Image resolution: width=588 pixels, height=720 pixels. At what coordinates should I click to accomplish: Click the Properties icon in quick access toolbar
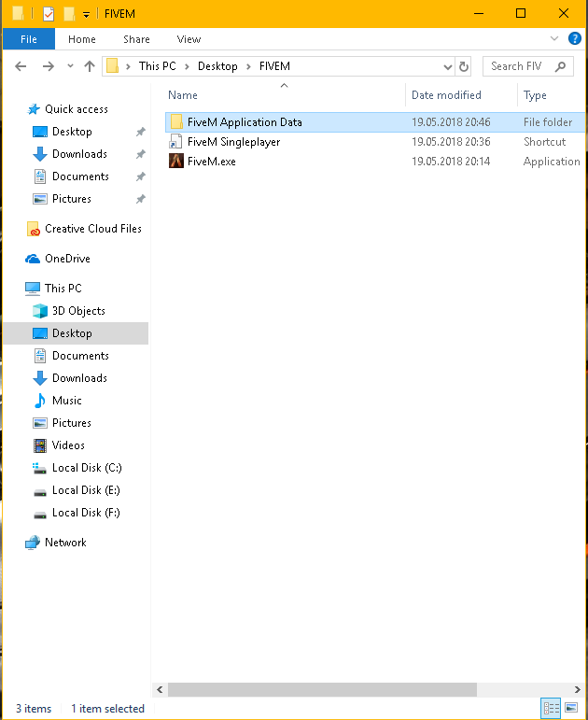click(49, 14)
